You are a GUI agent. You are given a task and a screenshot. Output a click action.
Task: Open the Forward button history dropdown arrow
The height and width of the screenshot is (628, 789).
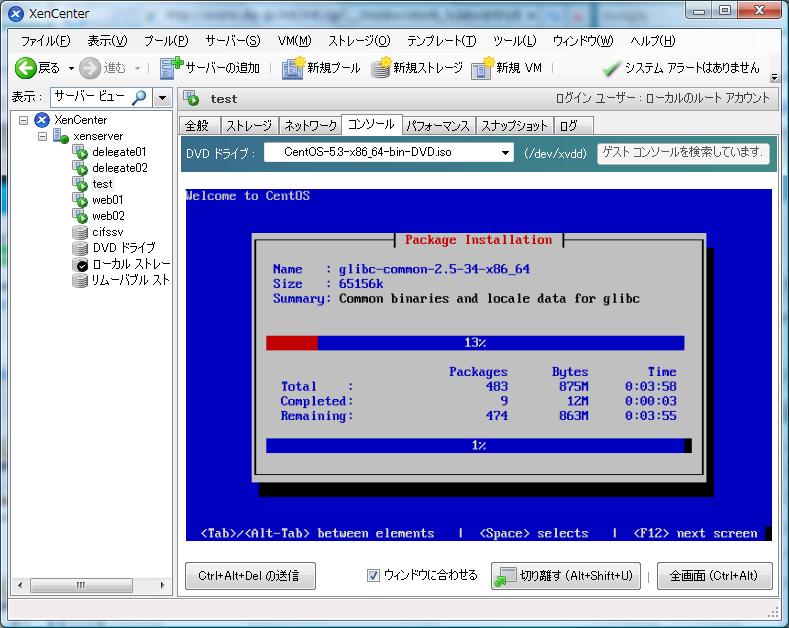[137, 68]
